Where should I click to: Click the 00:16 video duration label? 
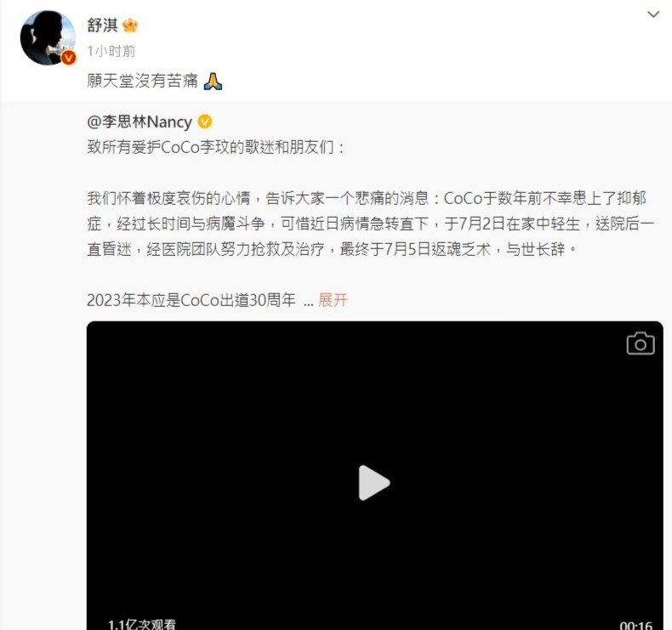pos(636,625)
